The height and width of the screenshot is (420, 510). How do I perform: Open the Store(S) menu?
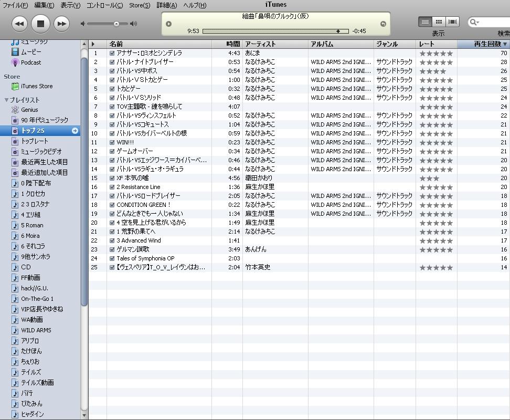pyautogui.click(x=140, y=5)
